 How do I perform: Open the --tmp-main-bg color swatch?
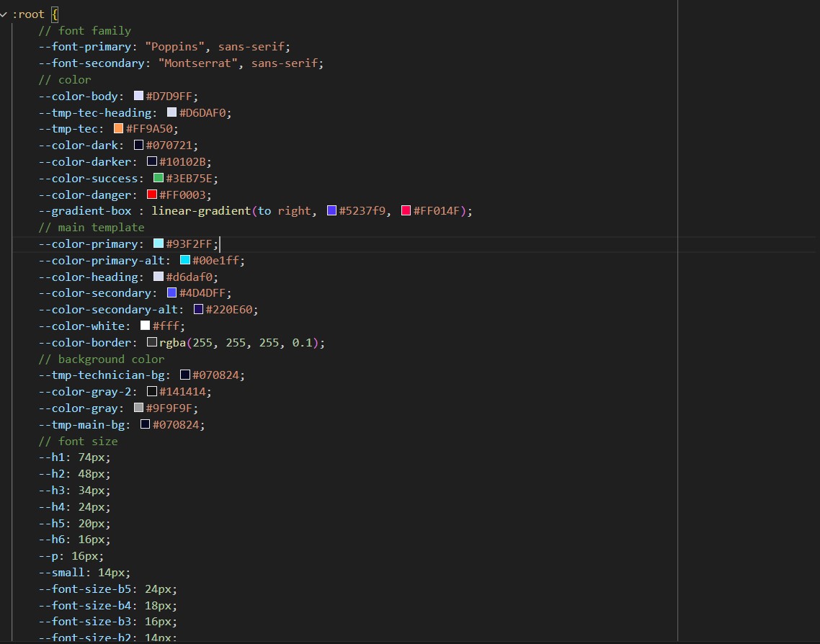(x=146, y=425)
